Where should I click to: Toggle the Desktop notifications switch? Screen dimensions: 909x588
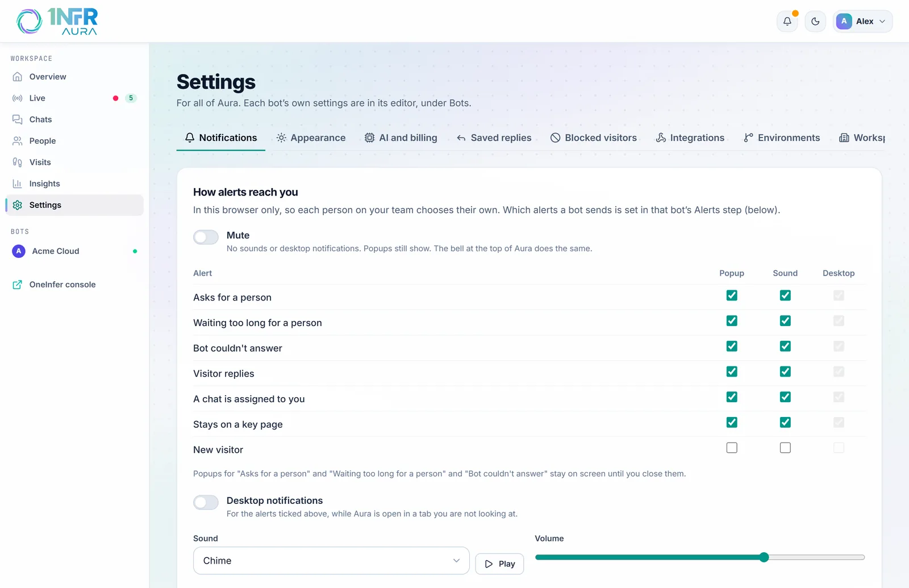(206, 502)
